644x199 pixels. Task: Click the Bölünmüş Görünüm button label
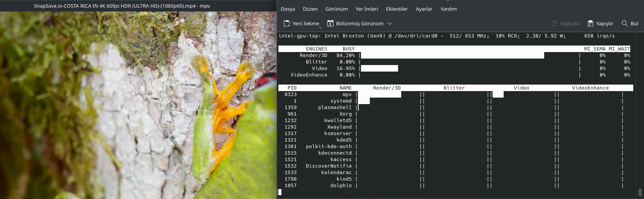[360, 23]
